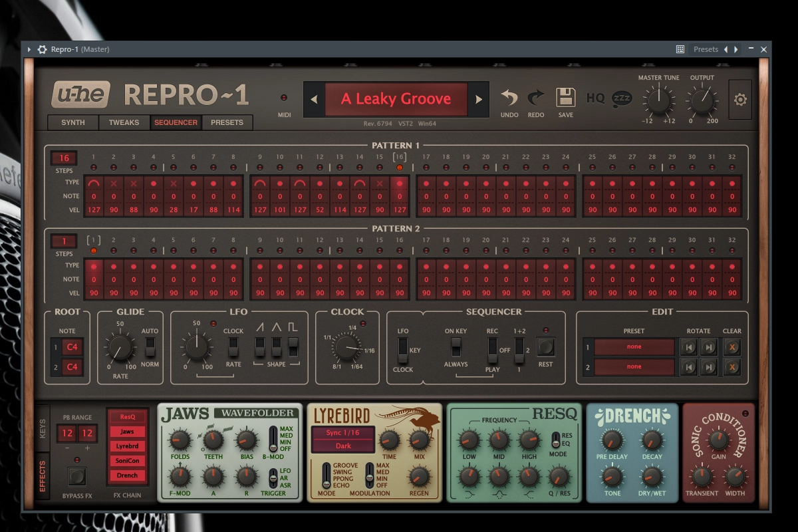Click the sequencer REST button

point(545,347)
